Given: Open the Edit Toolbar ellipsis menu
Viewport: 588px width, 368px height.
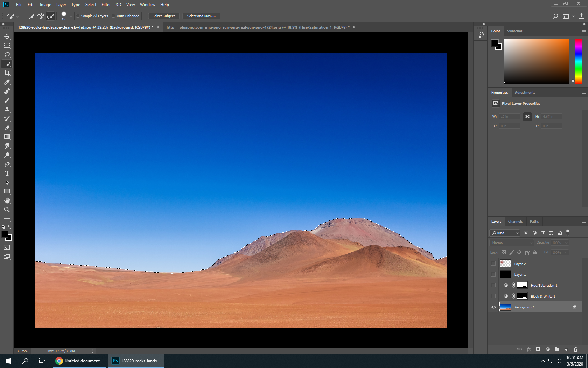Looking at the screenshot, I should [x=7, y=219].
